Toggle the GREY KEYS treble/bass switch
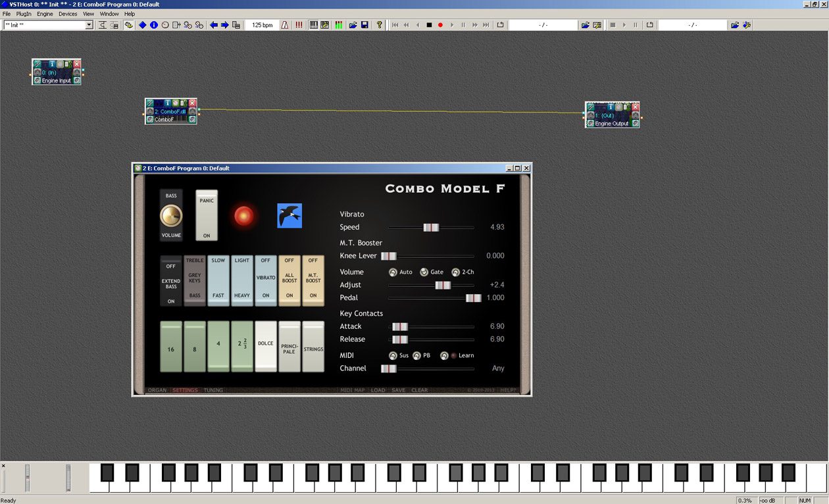The width and height of the screenshot is (829, 504). point(195,281)
